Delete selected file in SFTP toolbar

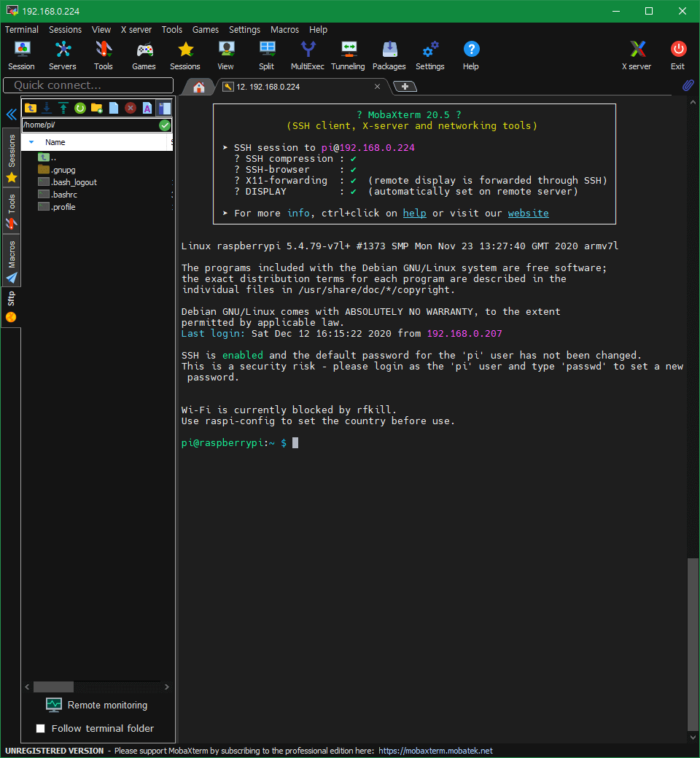click(130, 108)
